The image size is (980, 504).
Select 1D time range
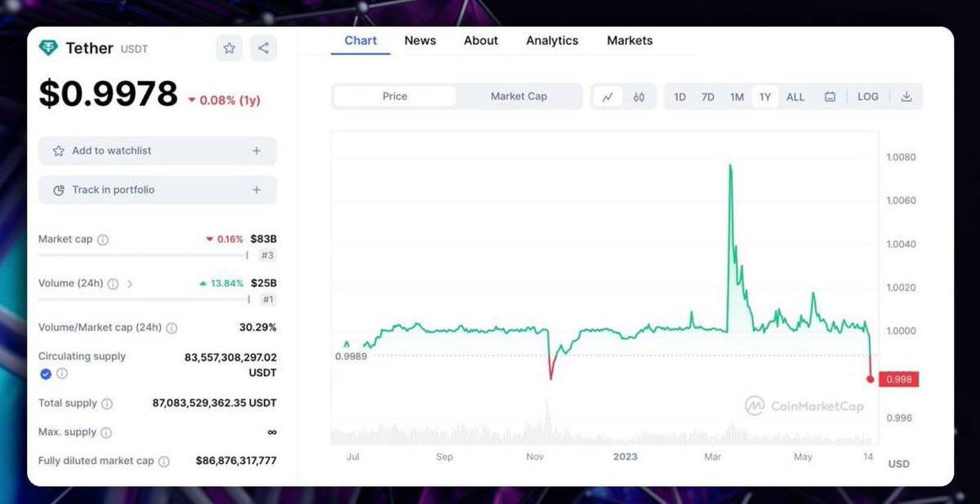point(679,97)
